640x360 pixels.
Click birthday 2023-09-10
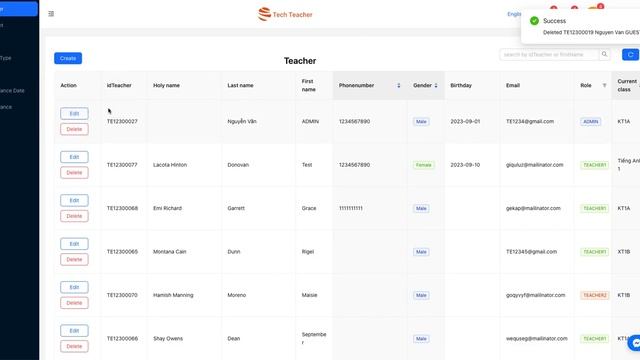[465, 165]
